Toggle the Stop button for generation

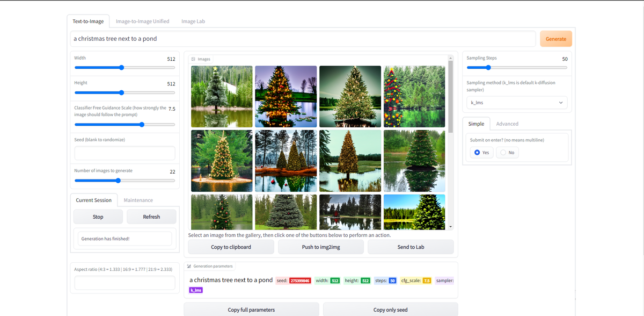(x=98, y=216)
